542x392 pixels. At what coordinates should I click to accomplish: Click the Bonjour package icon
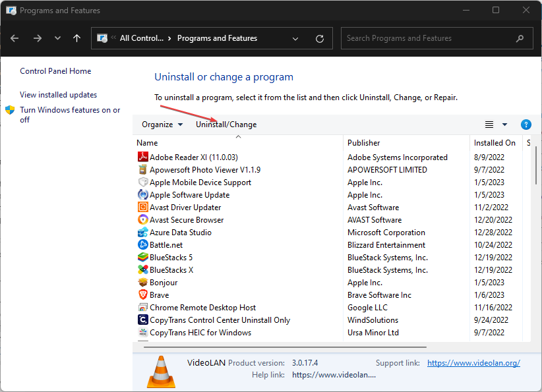143,282
